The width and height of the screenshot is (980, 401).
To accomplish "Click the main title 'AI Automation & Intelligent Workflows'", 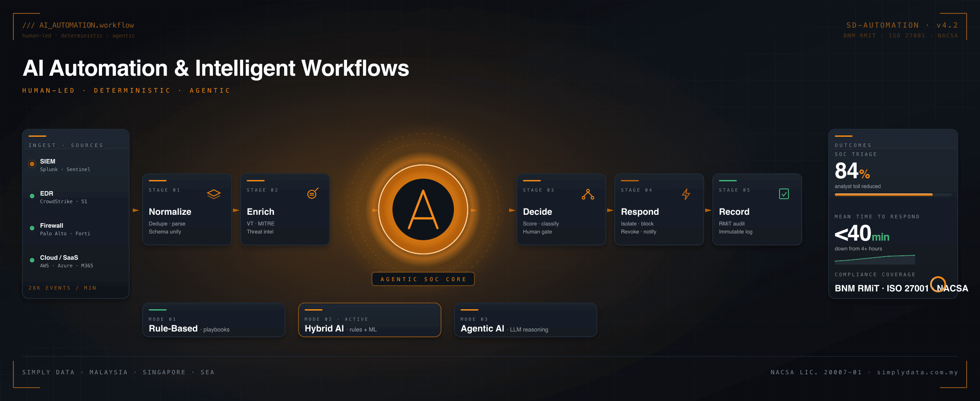I will tap(216, 68).
